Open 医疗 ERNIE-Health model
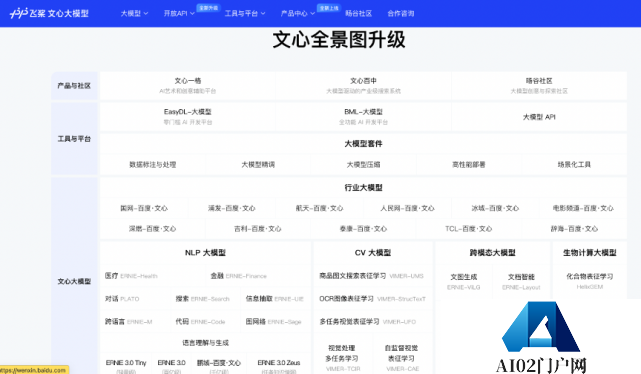 point(131,276)
